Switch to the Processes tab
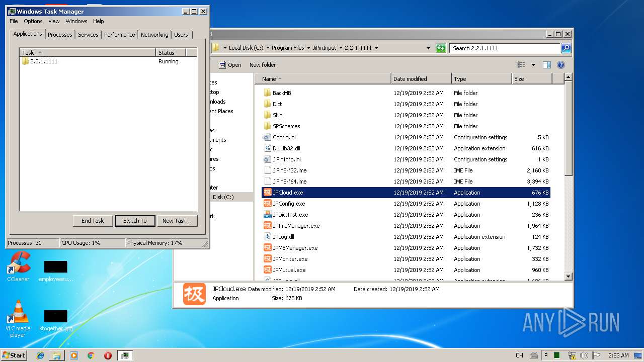 click(60, 35)
